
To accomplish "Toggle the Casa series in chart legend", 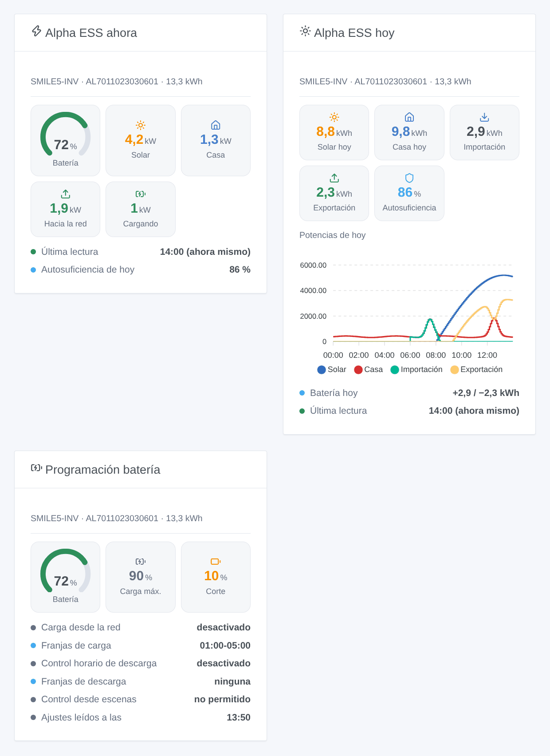I will (x=369, y=369).
